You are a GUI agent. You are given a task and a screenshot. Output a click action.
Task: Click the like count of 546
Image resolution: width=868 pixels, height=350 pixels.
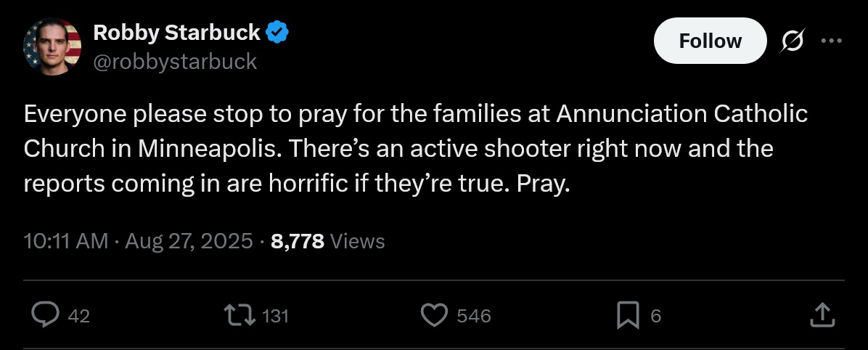pyautogui.click(x=474, y=316)
